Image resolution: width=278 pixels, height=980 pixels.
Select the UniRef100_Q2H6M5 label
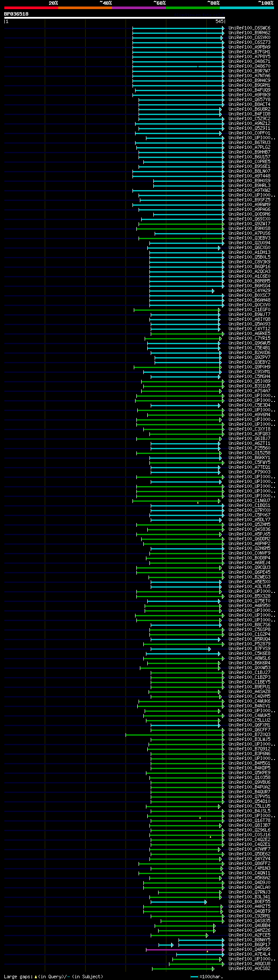(249, 549)
